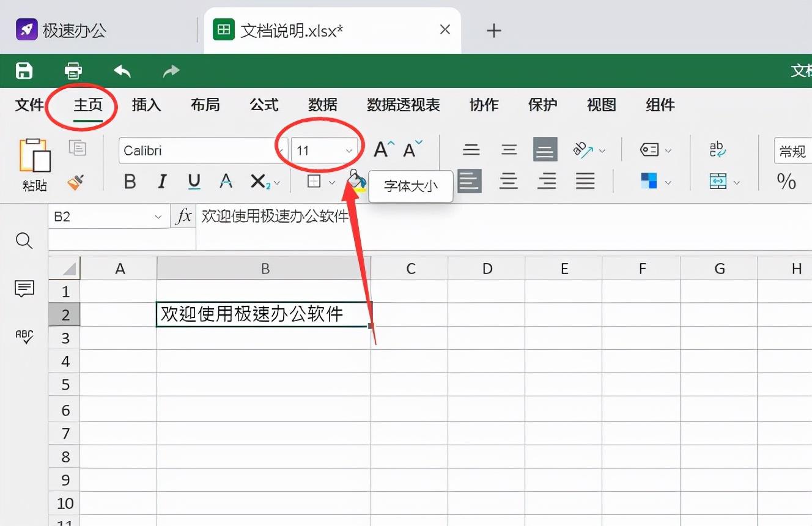Switch to the 公式 (Formula) tab
Image resolution: width=812 pixels, height=526 pixels.
[264, 105]
